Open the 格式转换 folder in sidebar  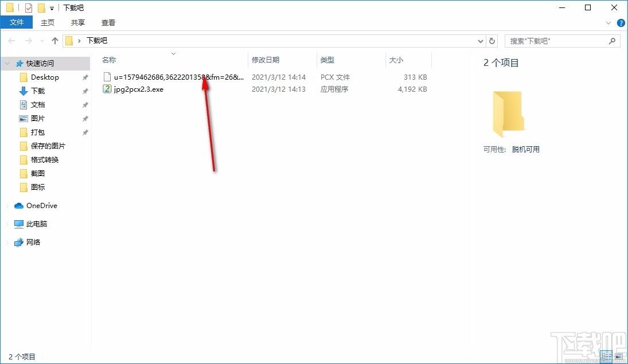[x=45, y=159]
